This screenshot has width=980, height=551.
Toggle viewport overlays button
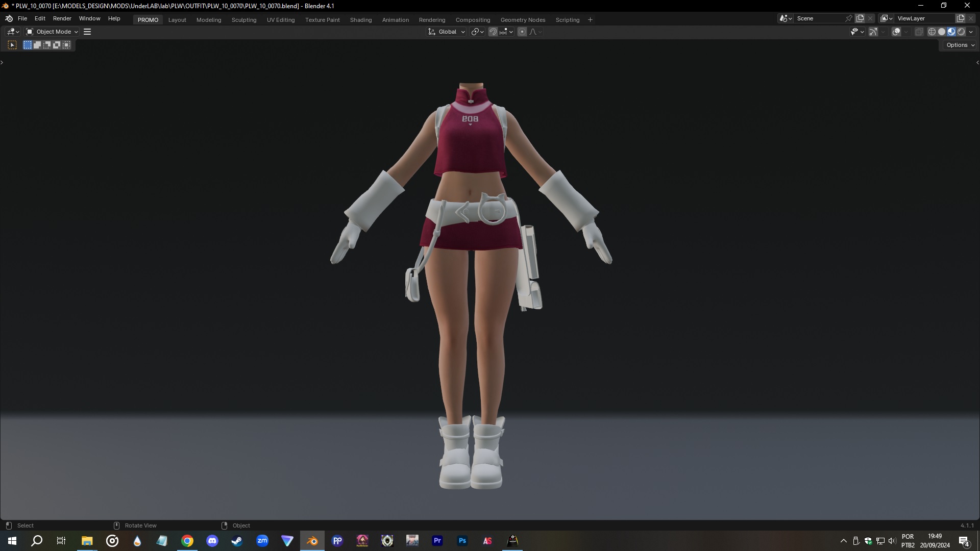coord(896,32)
